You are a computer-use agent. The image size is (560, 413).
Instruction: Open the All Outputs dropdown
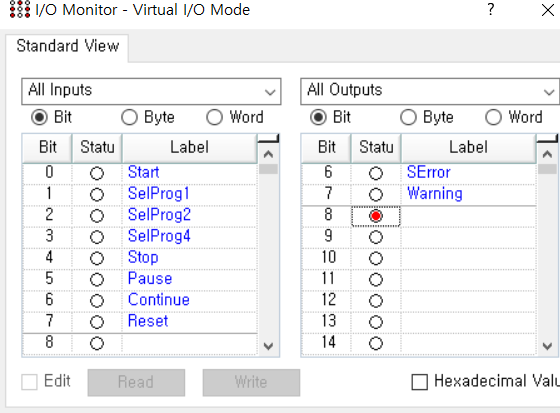(x=430, y=91)
